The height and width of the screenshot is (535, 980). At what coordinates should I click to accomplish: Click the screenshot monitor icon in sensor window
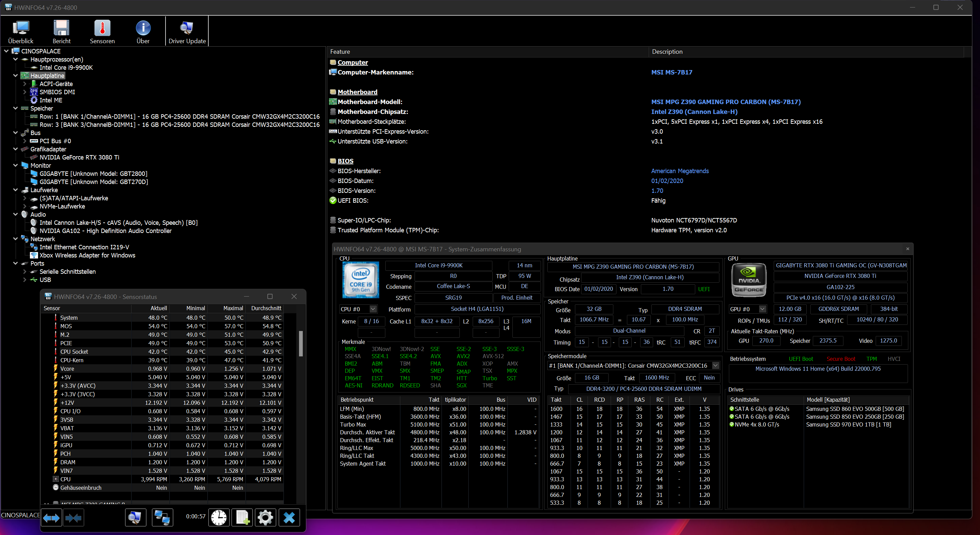tap(136, 517)
